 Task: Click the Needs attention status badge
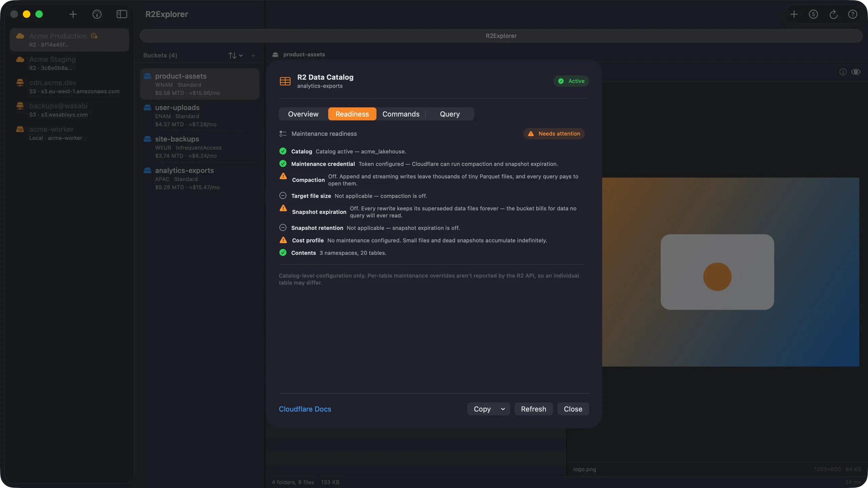pos(554,134)
